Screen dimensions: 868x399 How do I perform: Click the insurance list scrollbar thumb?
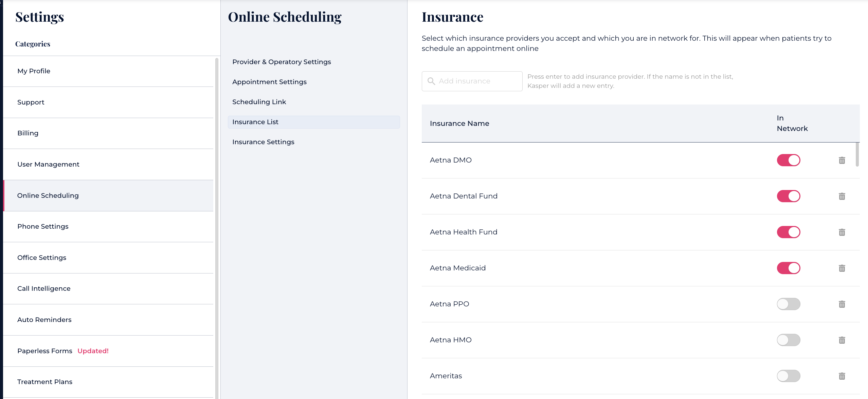pos(857,154)
